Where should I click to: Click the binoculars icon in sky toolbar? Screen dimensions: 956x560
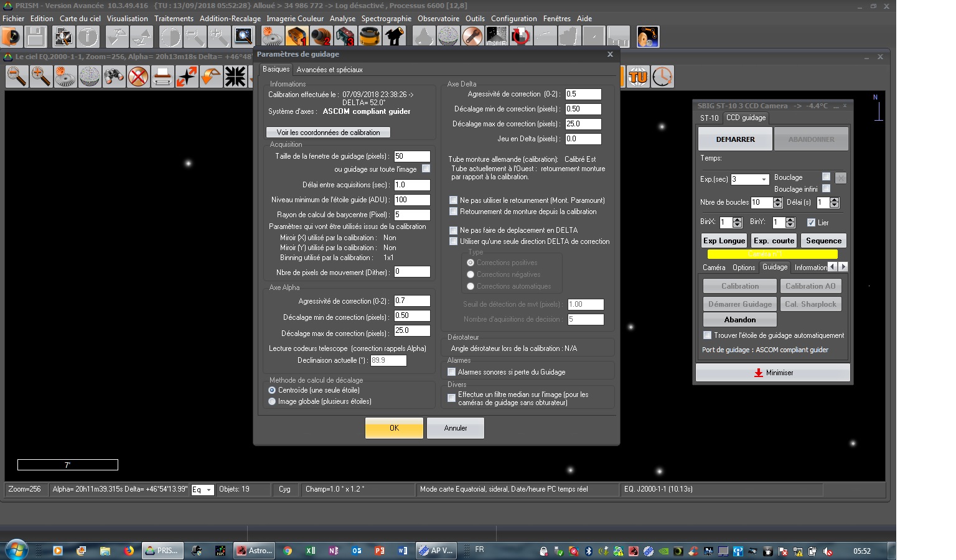pyautogui.click(x=114, y=77)
